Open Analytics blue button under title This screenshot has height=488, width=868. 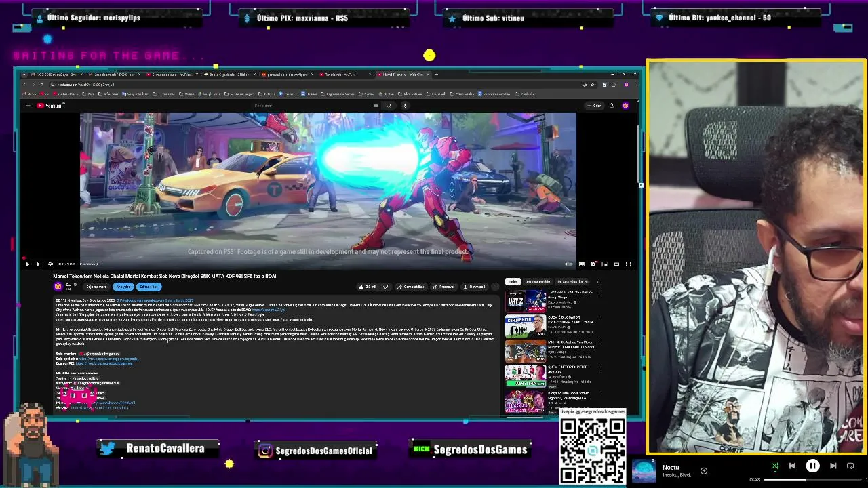(123, 287)
